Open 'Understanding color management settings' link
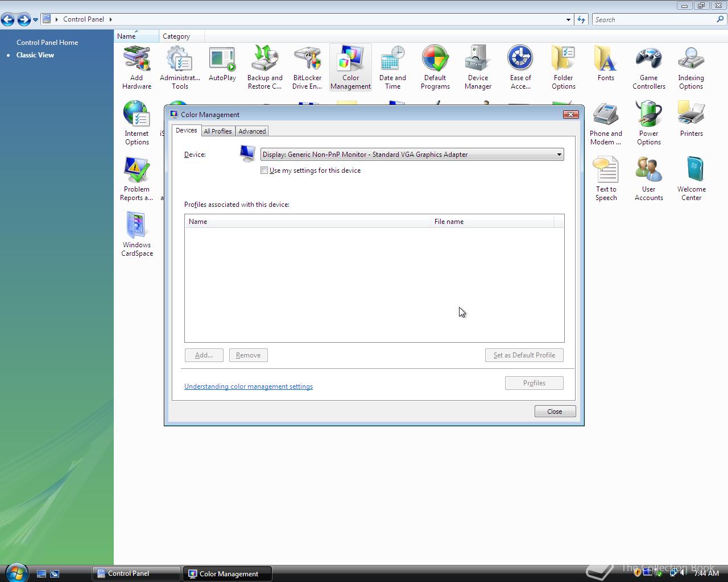 tap(249, 386)
